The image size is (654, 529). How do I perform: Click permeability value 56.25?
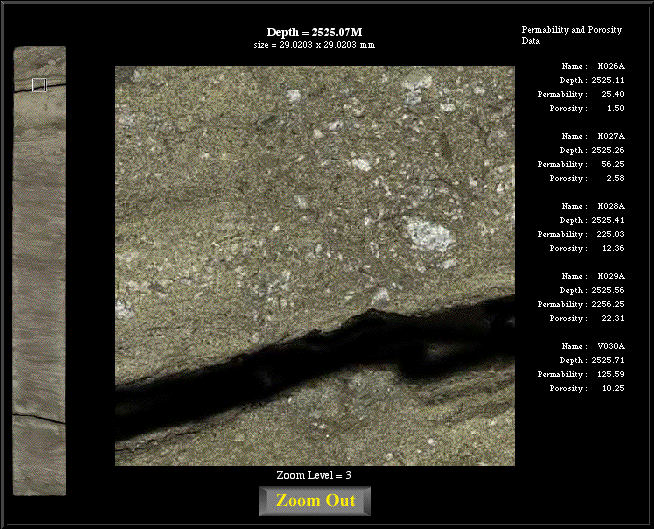(x=613, y=164)
